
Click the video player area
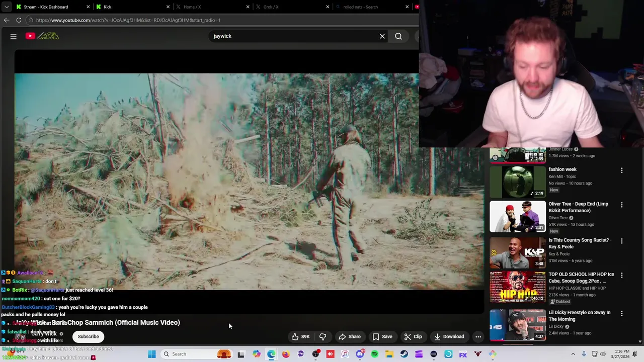(x=249, y=181)
